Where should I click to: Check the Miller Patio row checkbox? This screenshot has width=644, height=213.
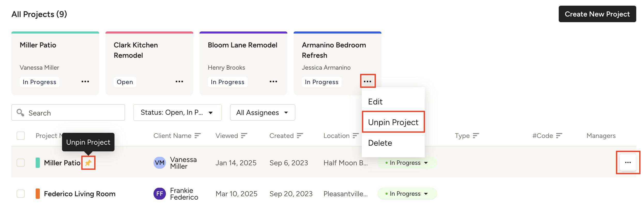(21, 163)
